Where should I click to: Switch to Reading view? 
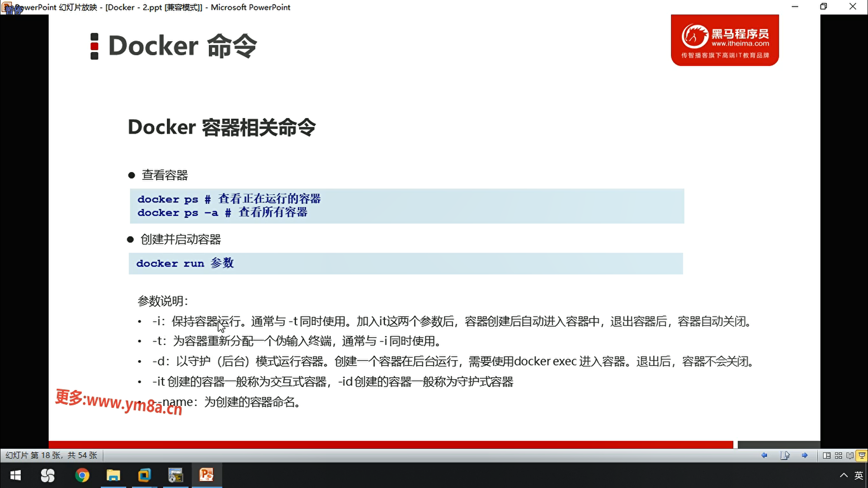pos(850,455)
